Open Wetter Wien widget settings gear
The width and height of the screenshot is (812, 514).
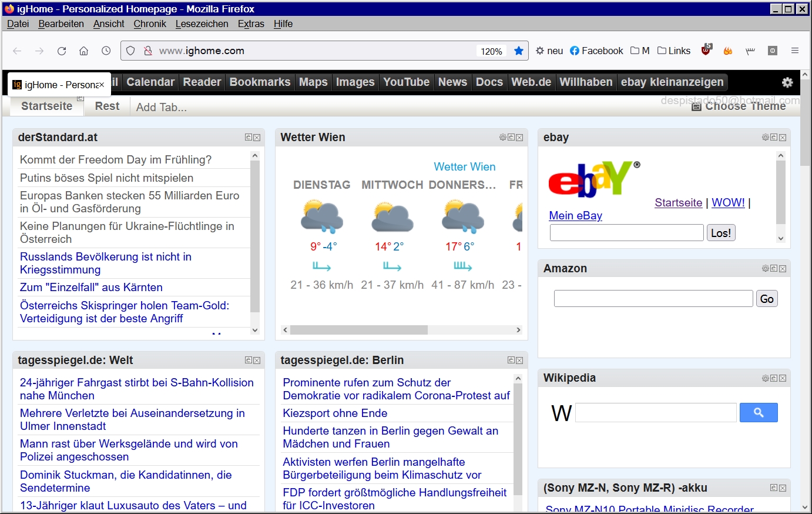coord(503,138)
